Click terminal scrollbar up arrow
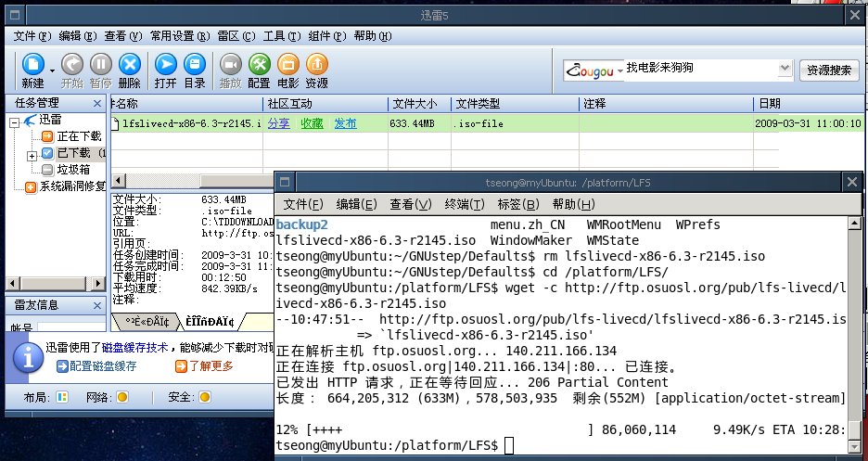This screenshot has width=868, height=461. [x=854, y=224]
